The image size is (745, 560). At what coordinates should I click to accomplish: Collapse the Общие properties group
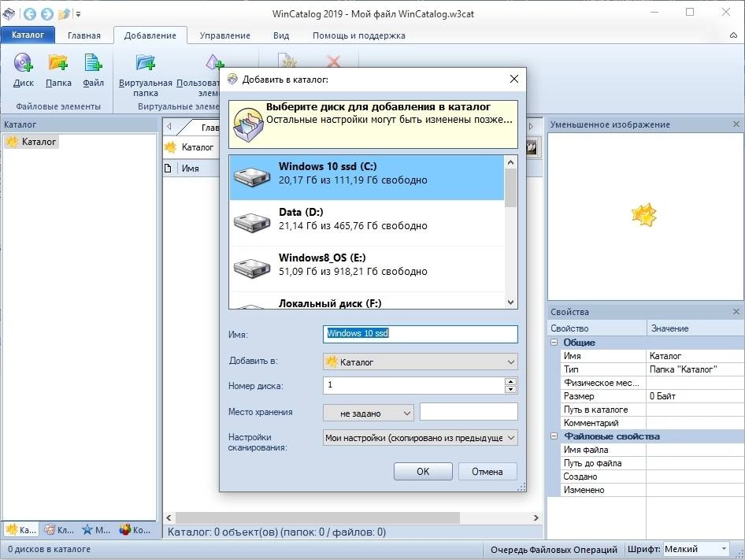tap(554, 343)
